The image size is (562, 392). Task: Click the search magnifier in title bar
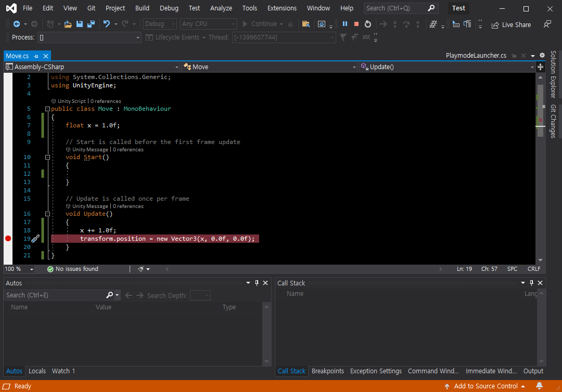coord(431,8)
